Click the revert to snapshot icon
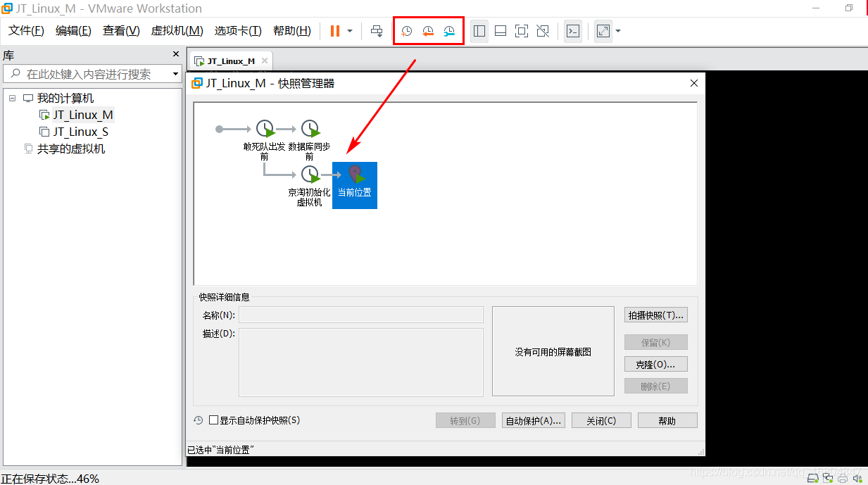The height and width of the screenshot is (485, 868). (428, 31)
